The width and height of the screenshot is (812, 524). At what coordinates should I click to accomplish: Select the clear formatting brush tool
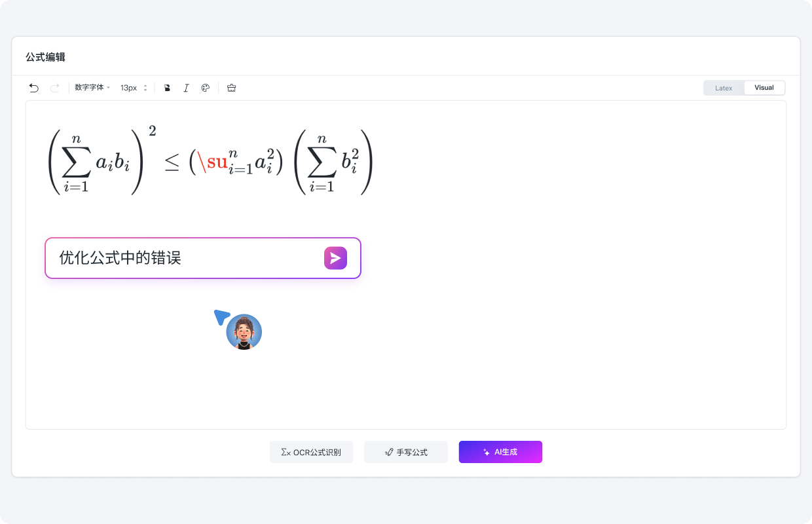(x=231, y=87)
